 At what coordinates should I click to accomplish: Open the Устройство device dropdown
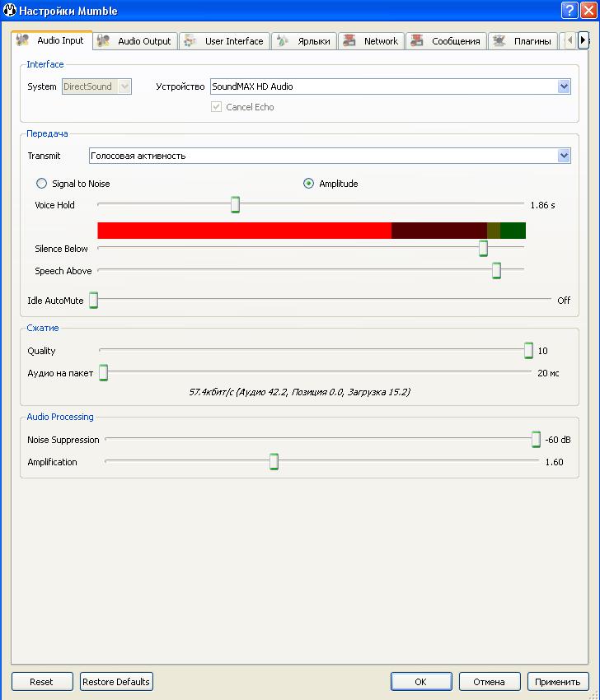[x=564, y=86]
